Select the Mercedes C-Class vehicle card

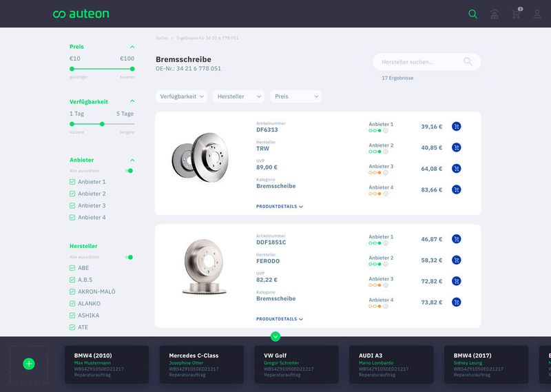202,364
